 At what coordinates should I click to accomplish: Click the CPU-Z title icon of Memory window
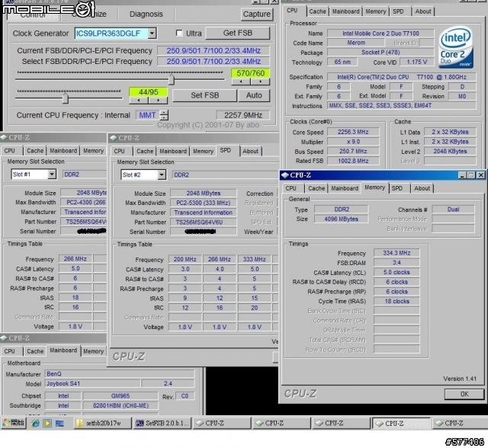pos(284,175)
